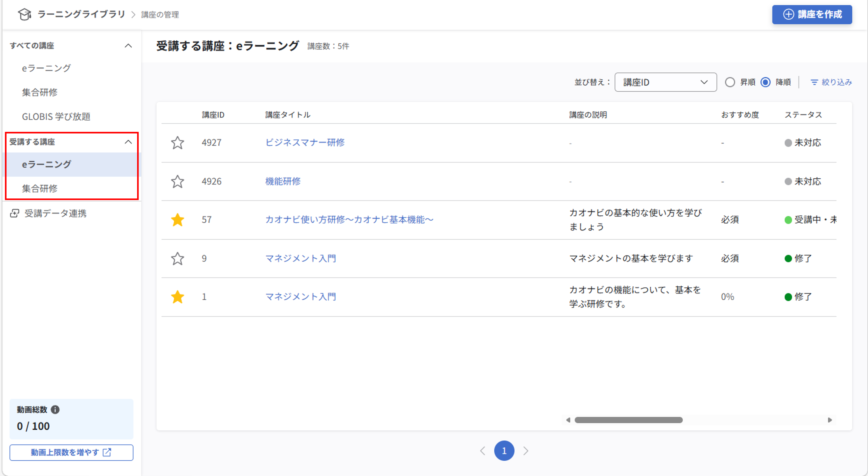This screenshot has width=868, height=476.
Task: Toggle favorite star for 機能研修 row
Action: tap(178, 182)
